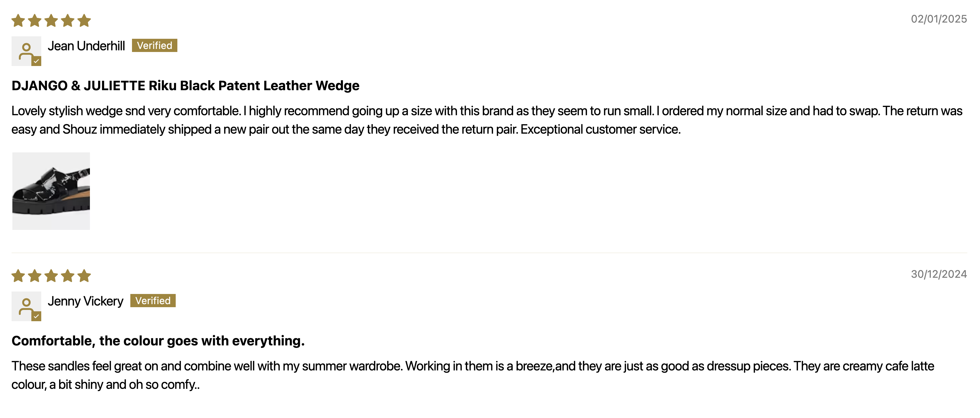
Task: Click Jean Underhill's profile avatar icon
Action: pos(26,51)
